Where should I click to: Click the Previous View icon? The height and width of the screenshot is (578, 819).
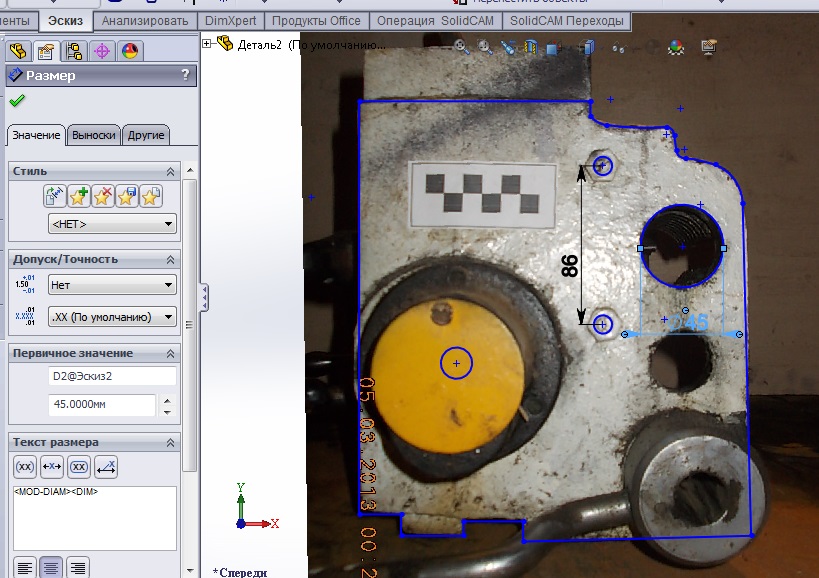[x=508, y=48]
